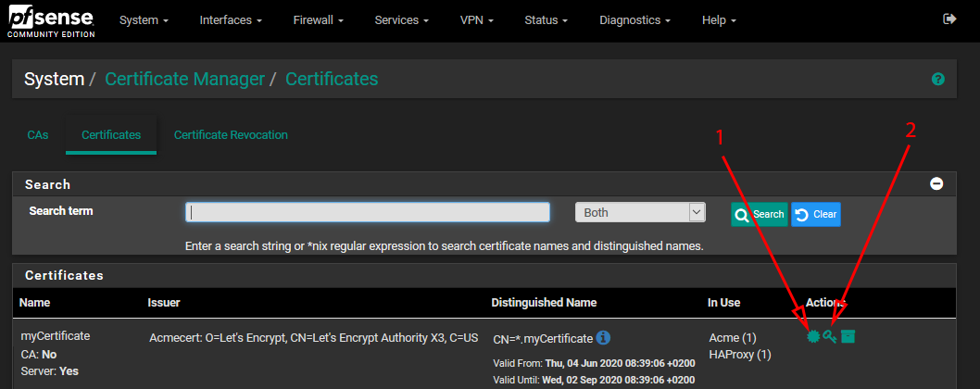Open the Both search scope dropdown
The height and width of the screenshot is (389, 980).
(x=641, y=213)
